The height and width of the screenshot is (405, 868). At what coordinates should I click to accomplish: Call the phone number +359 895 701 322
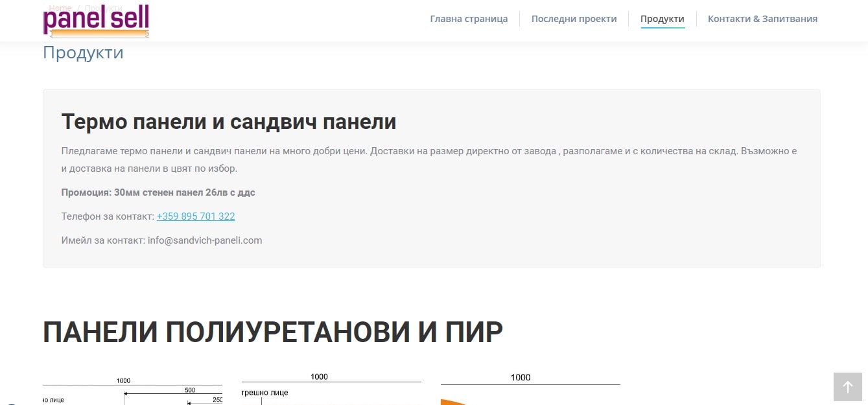pyautogui.click(x=196, y=216)
